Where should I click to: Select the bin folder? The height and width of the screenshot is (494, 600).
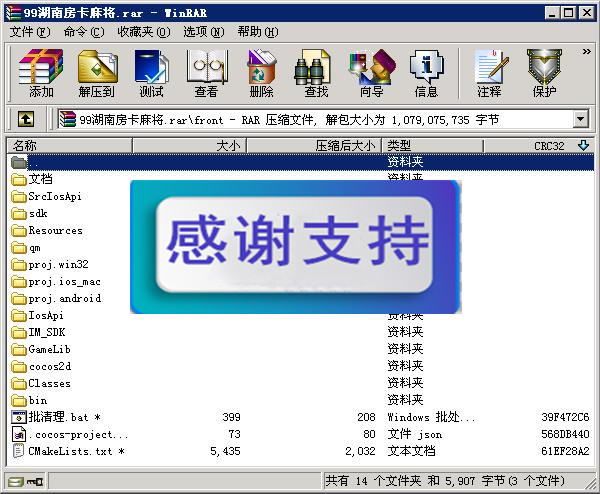tap(29, 400)
